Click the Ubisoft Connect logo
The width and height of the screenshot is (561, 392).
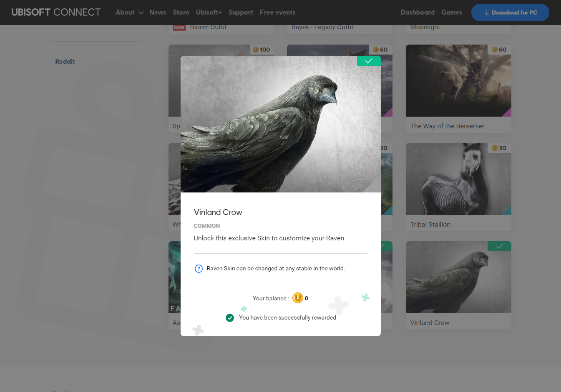point(56,12)
